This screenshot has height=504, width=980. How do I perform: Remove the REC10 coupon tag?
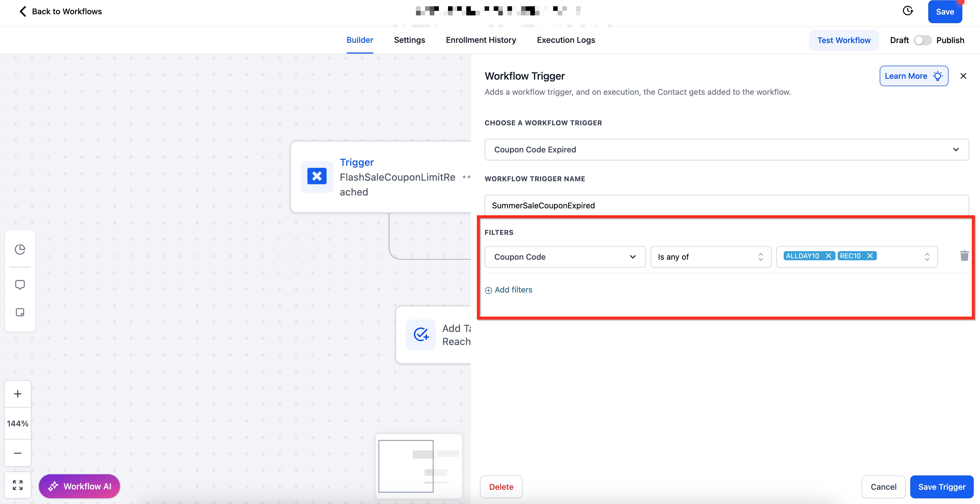pos(870,256)
